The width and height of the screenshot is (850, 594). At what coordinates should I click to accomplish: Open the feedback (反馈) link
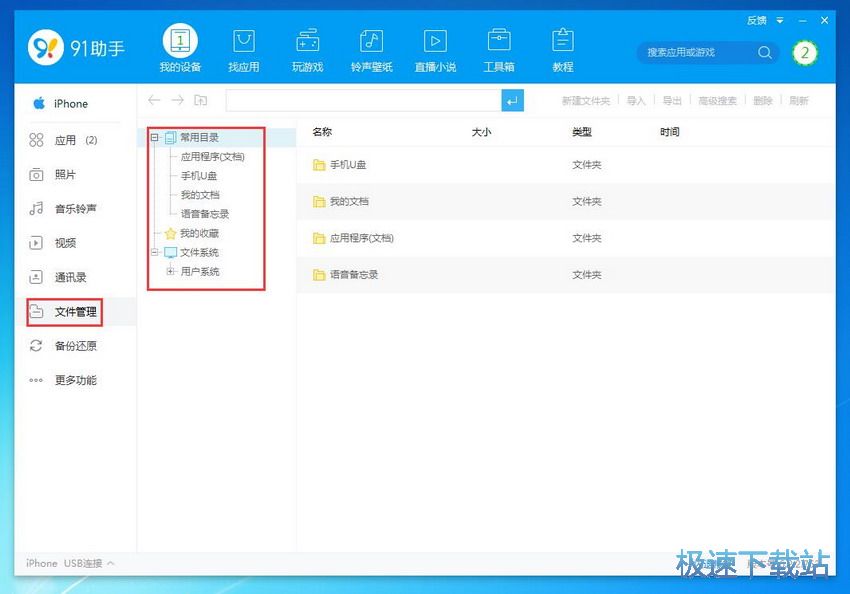tap(757, 21)
